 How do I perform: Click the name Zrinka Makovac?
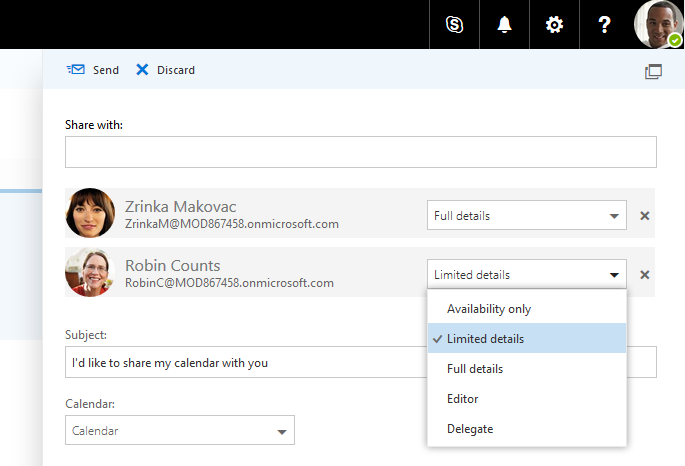[180, 206]
